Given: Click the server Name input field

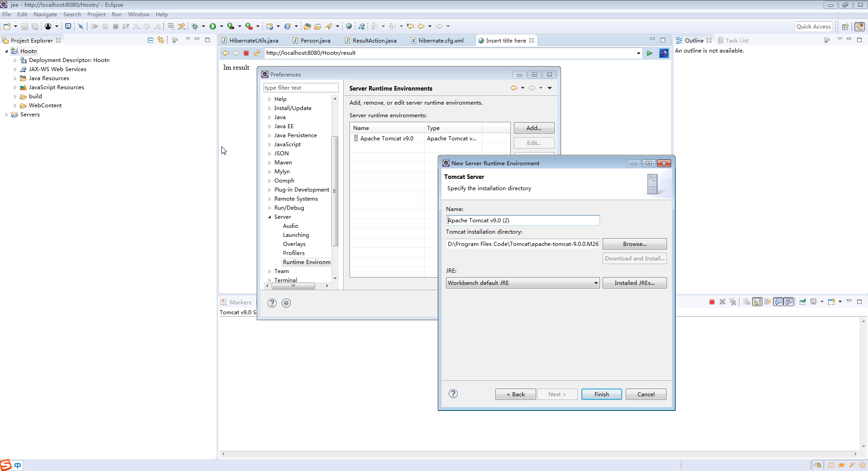Looking at the screenshot, I should pyautogui.click(x=523, y=221).
